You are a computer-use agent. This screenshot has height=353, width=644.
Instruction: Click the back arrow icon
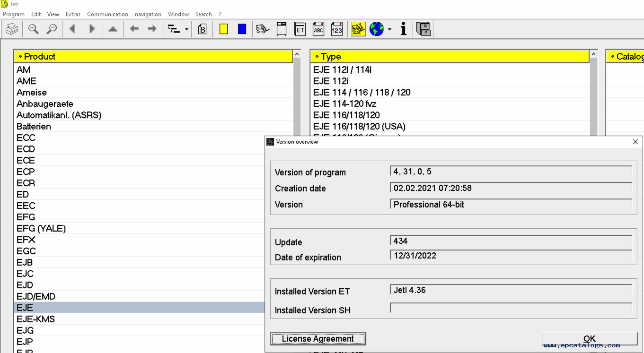click(x=134, y=29)
